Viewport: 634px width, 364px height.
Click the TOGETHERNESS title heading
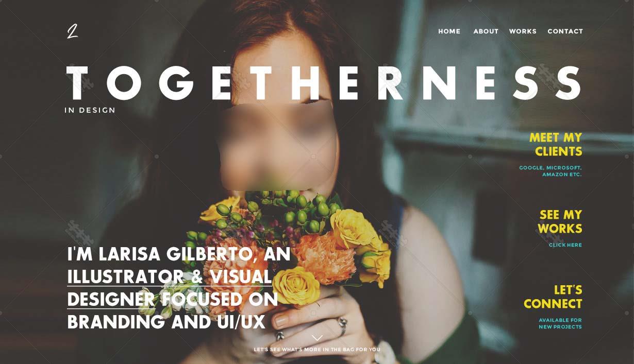pyautogui.click(x=325, y=83)
